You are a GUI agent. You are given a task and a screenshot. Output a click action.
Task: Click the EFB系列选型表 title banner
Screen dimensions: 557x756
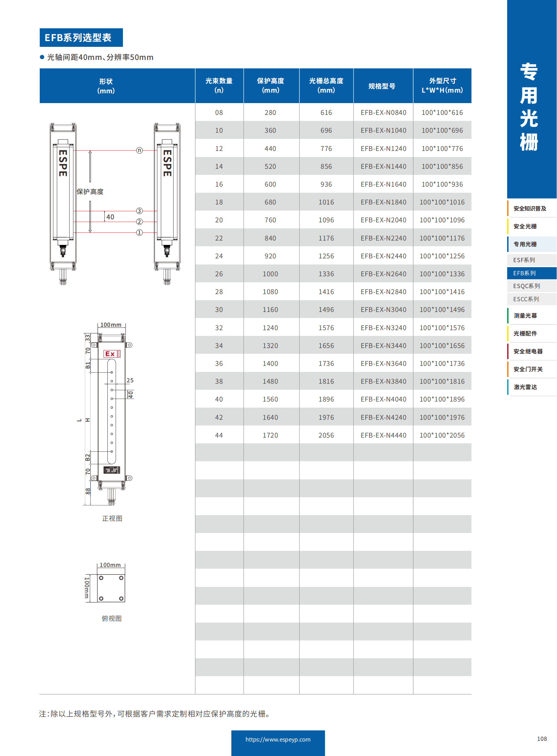pos(81,37)
